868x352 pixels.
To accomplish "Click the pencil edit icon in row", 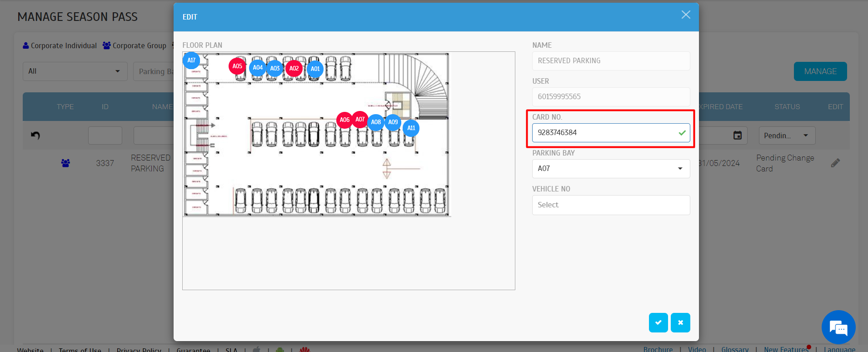I will point(835,163).
